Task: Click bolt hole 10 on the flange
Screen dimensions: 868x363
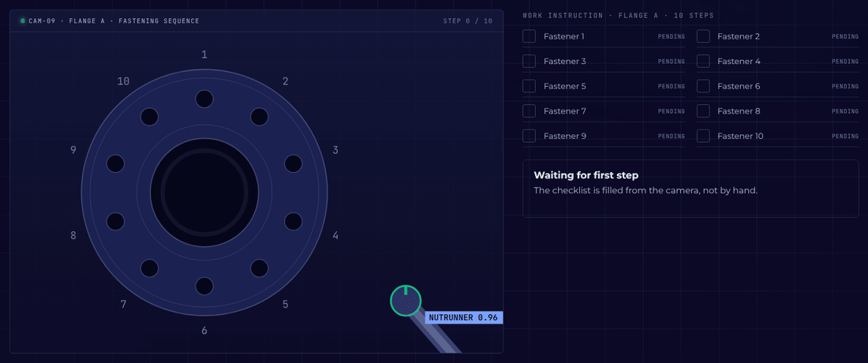Action: coord(149,117)
